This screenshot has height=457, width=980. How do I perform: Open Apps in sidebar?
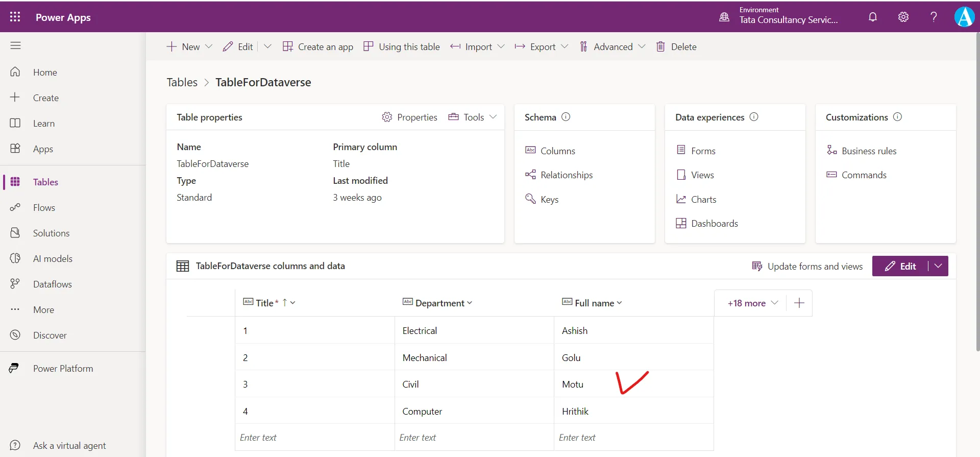(73, 149)
